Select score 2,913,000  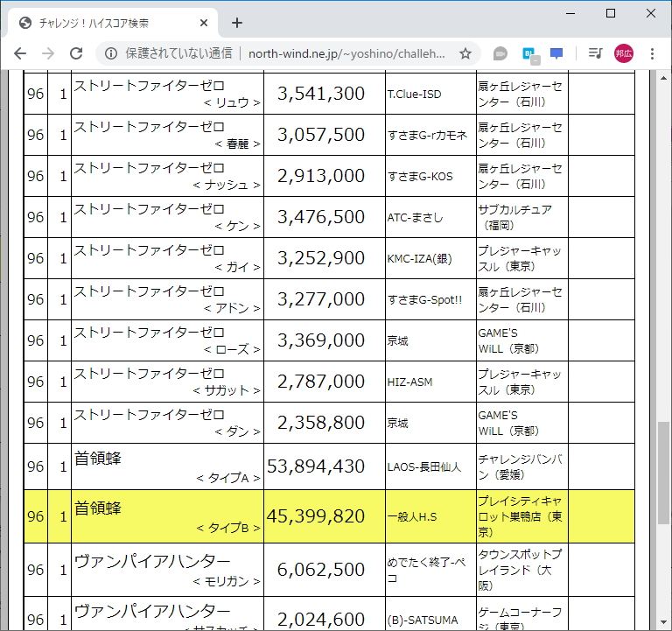pos(321,176)
